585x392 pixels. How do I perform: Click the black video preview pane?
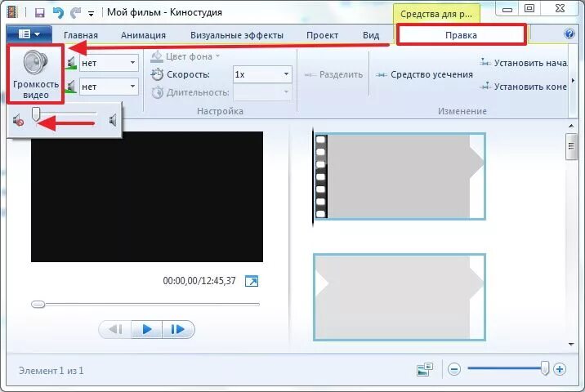coord(147,197)
